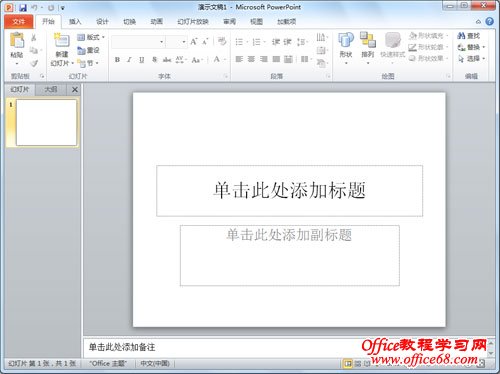This screenshot has width=500, height=374.
Task: Switch to the Insert (插入) tab
Action: 75,22
